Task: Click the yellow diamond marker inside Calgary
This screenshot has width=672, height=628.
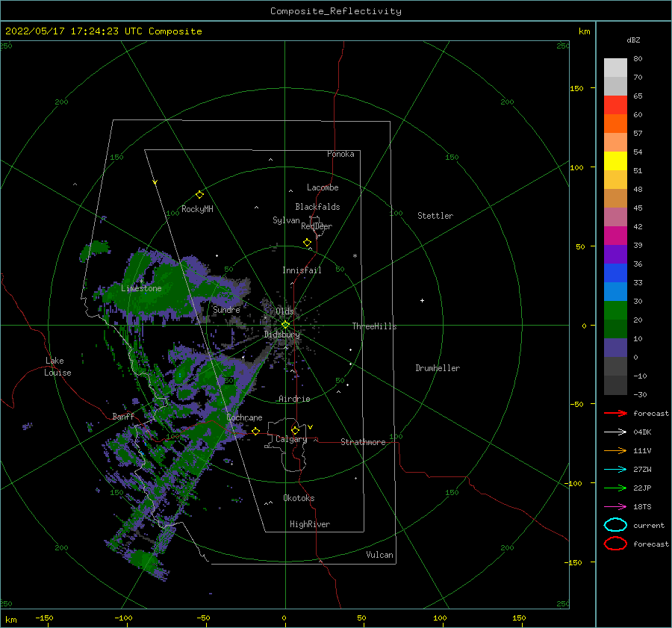Action: [x=295, y=430]
